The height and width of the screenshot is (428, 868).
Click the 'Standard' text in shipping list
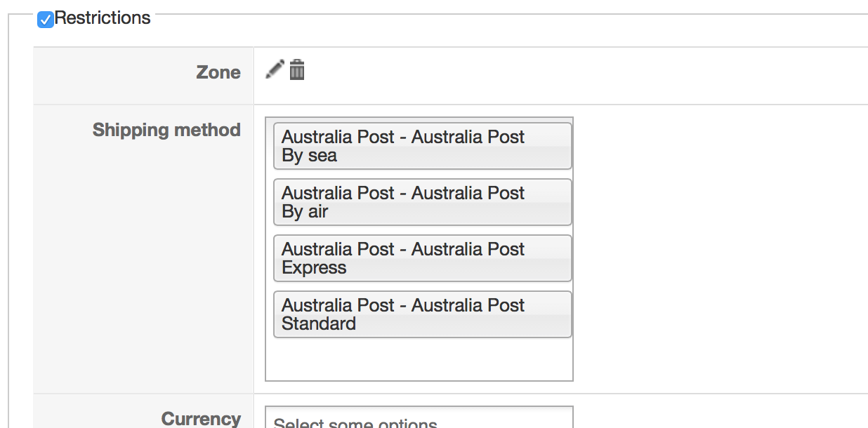coord(319,324)
